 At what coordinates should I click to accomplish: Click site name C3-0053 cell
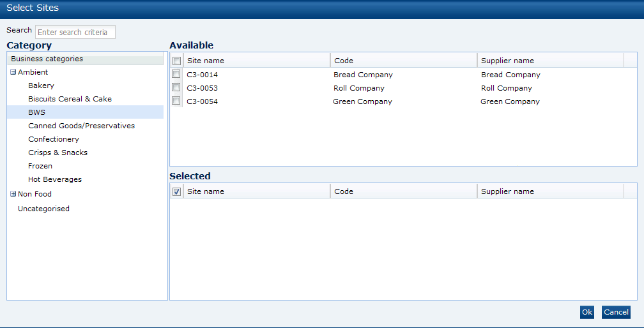coord(202,88)
